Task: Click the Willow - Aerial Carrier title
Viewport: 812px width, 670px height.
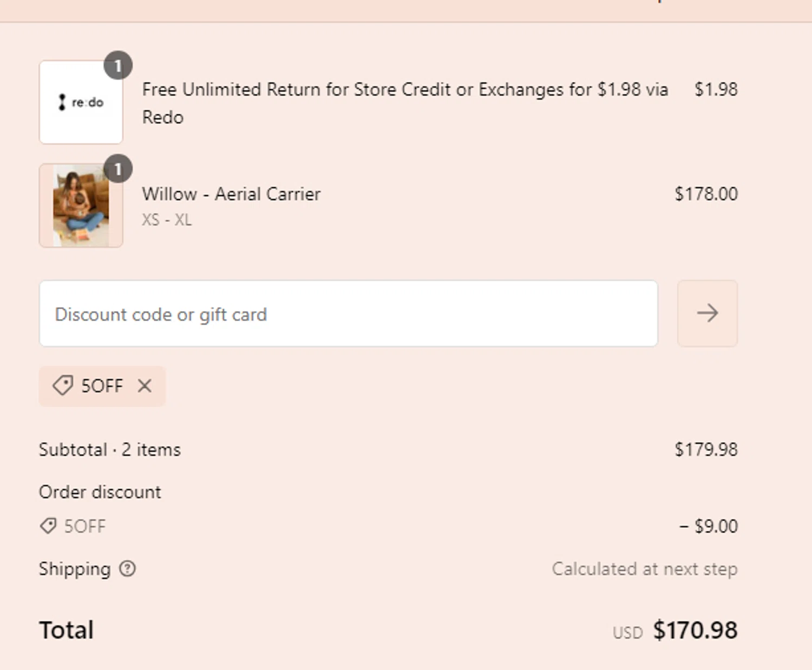Action: click(231, 194)
